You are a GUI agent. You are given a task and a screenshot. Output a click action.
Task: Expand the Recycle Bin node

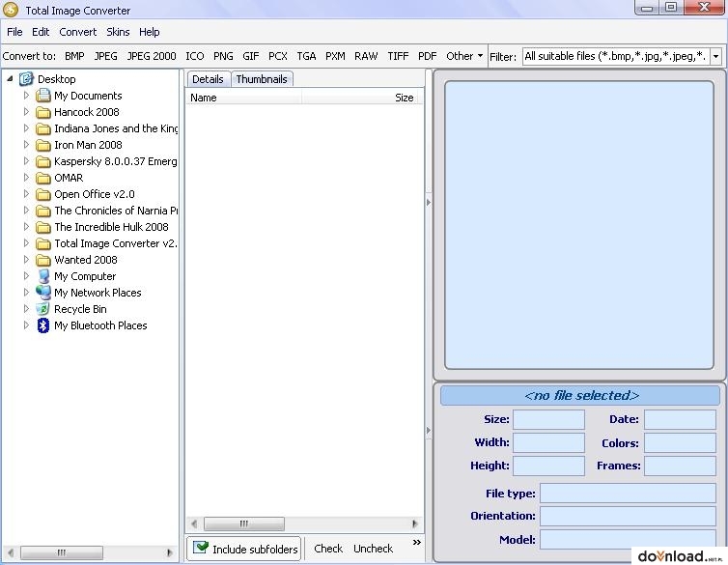point(26,309)
